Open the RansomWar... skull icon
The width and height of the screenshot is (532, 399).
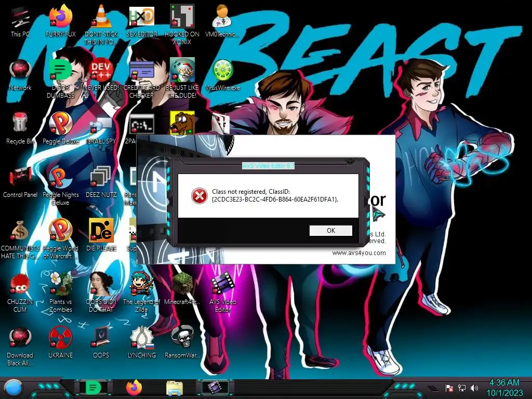(x=182, y=343)
